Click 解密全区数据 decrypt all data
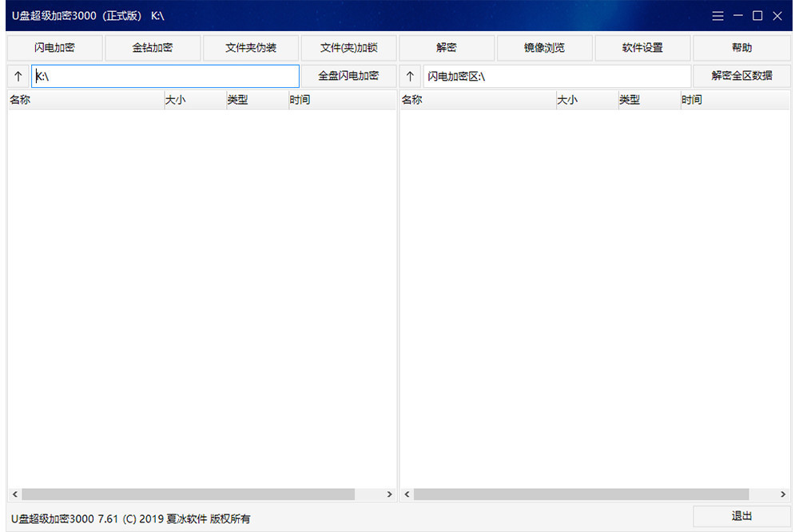Image resolution: width=799 pixels, height=532 pixels. click(741, 76)
